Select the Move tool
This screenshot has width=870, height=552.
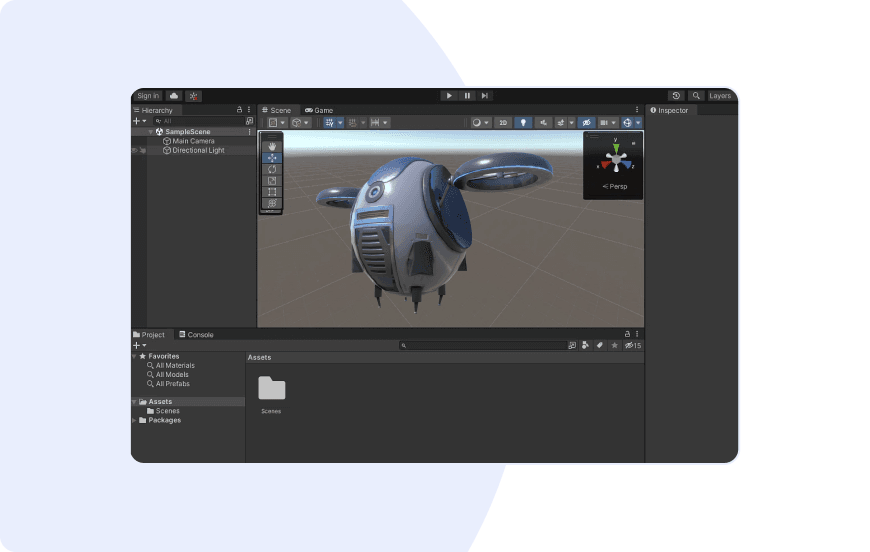[x=272, y=158]
